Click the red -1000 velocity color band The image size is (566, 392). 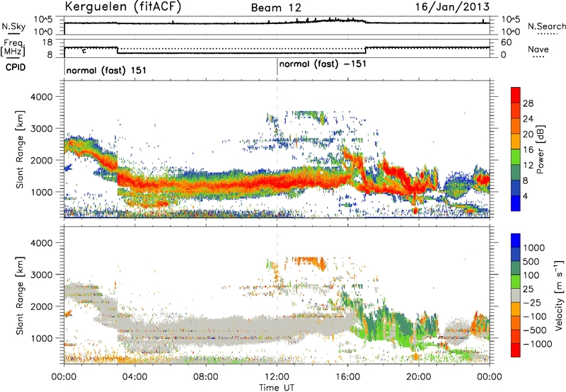[516, 350]
